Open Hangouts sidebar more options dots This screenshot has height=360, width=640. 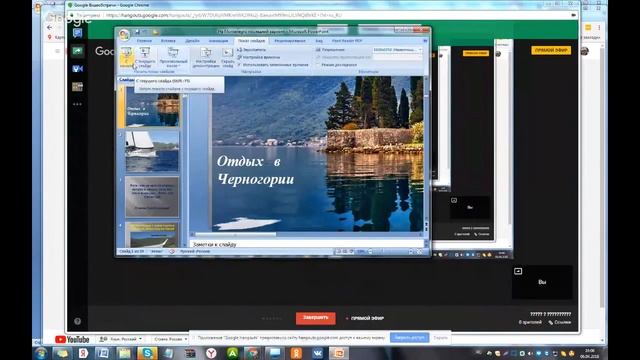77,104
